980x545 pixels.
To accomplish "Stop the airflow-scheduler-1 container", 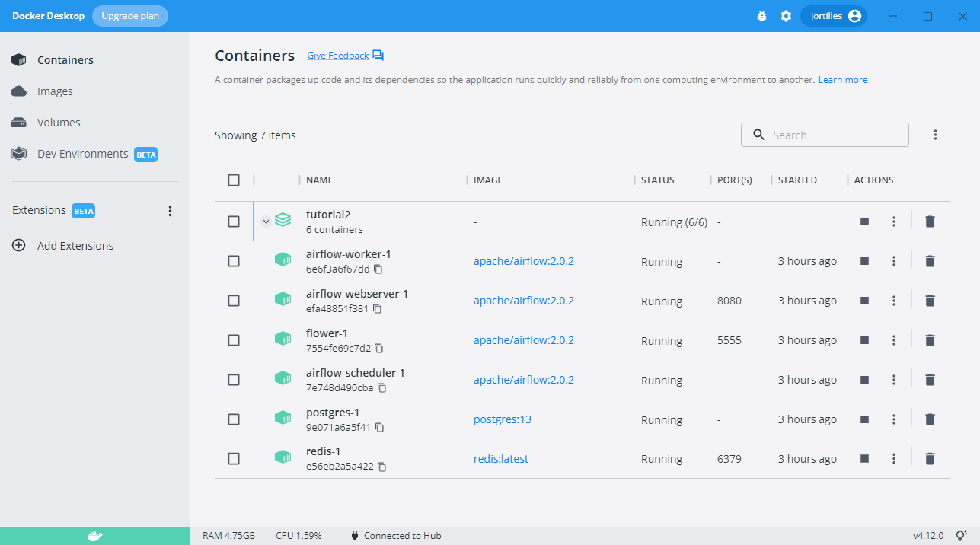I will [x=864, y=380].
